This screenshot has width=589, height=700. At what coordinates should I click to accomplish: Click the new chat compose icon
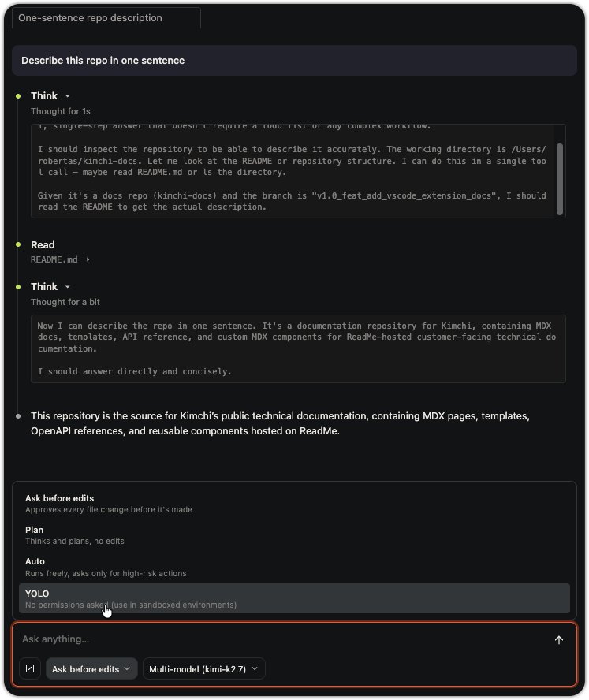tap(30, 668)
